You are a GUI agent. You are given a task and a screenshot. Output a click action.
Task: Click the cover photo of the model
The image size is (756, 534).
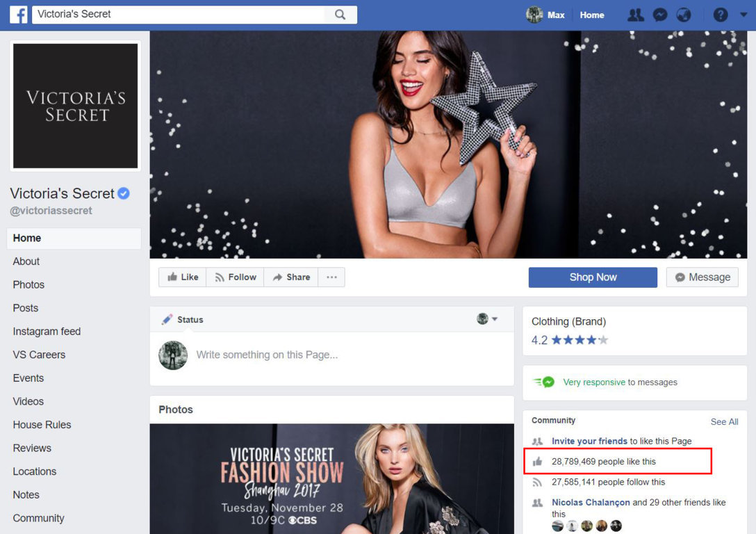(448, 145)
